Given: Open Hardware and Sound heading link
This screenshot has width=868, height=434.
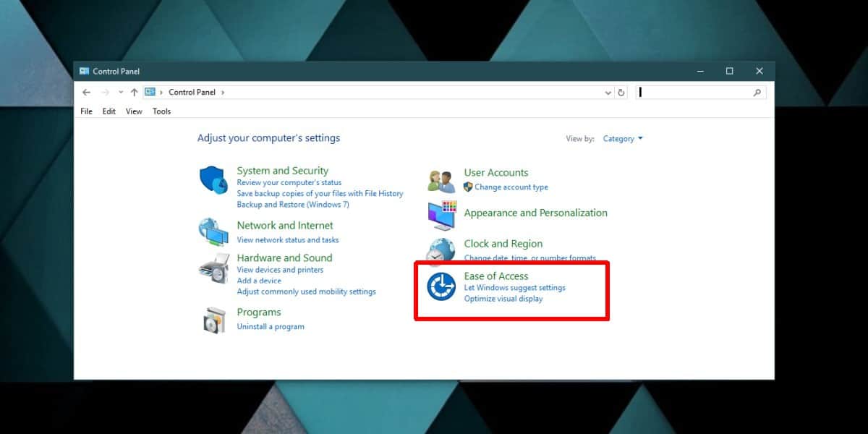Looking at the screenshot, I should (x=284, y=258).
